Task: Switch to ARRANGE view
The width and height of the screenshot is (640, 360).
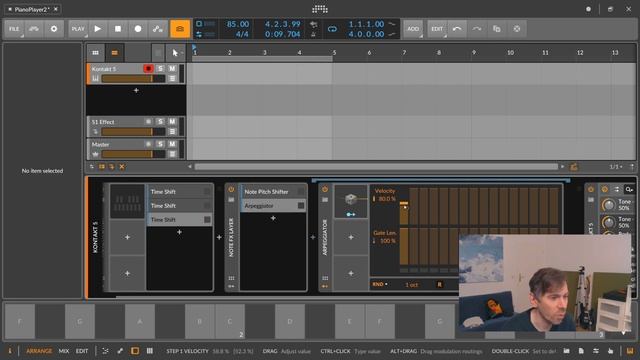Action: click(39, 351)
